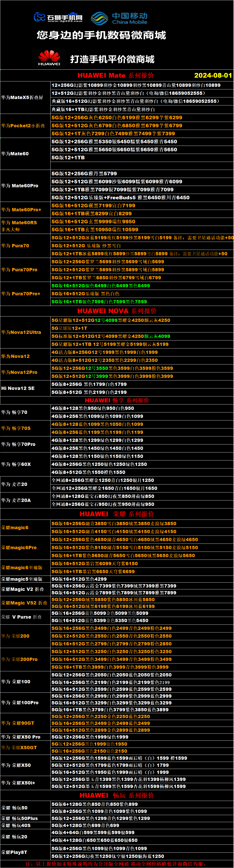Screen dimensions: 234x868
Task: Click the 荣耀 畅玩50Plus model cell
Action: click(x=25, y=818)
